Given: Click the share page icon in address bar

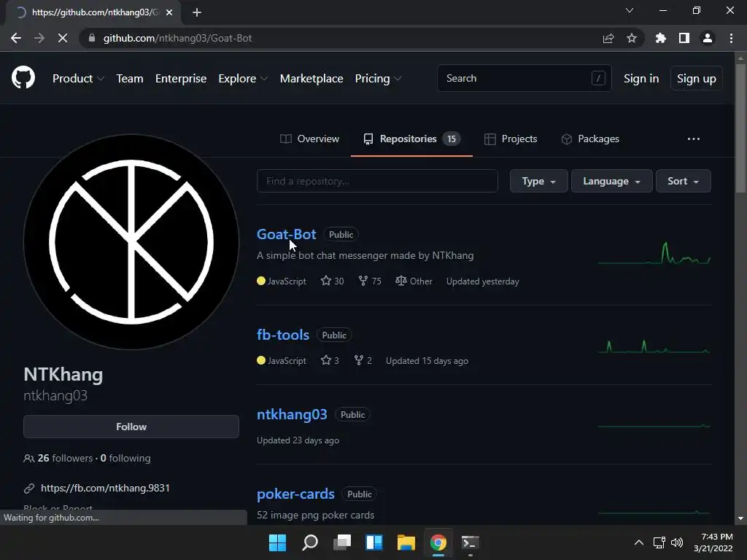Looking at the screenshot, I should (608, 38).
